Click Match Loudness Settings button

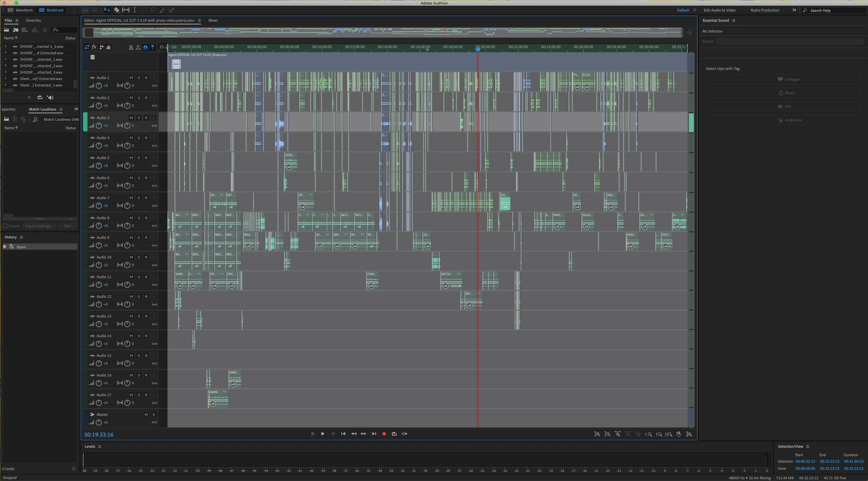(61, 119)
